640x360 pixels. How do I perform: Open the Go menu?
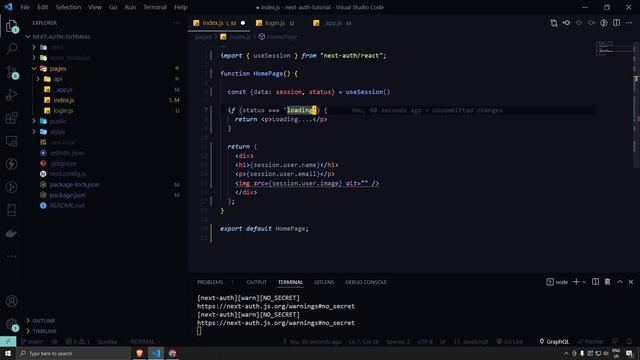pyautogui.click(x=113, y=7)
